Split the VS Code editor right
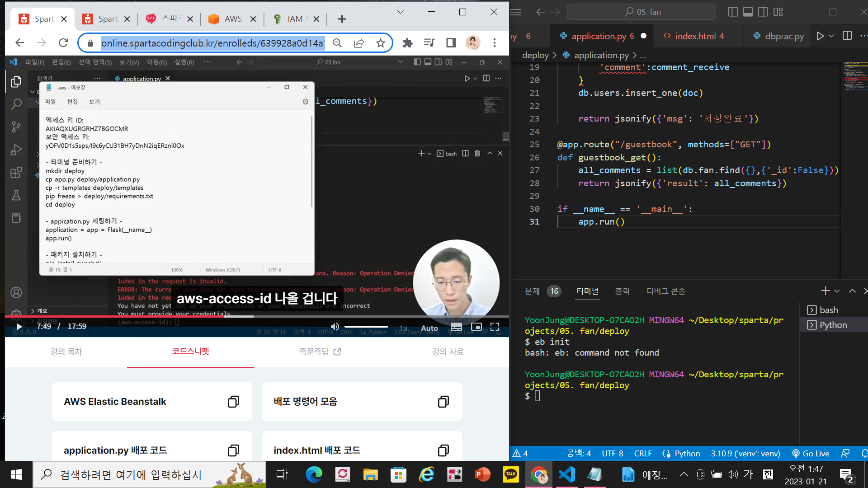The height and width of the screenshot is (488, 868). click(x=847, y=36)
